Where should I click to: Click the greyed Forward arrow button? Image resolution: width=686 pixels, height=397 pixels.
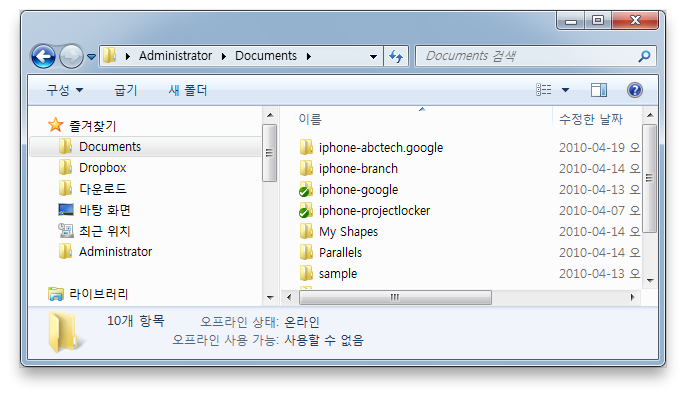point(71,56)
